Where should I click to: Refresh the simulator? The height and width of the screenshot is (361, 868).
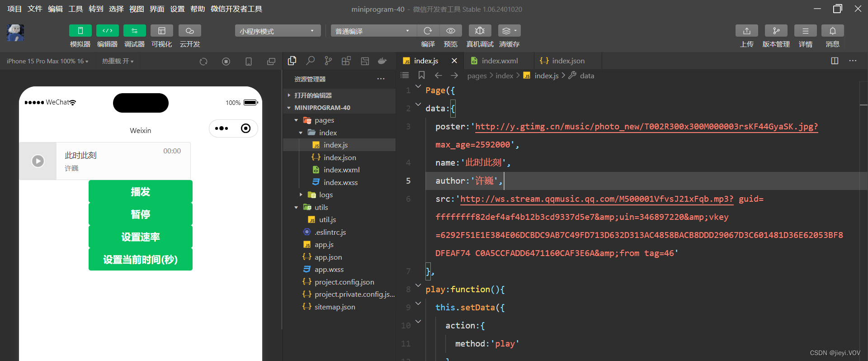tap(203, 62)
